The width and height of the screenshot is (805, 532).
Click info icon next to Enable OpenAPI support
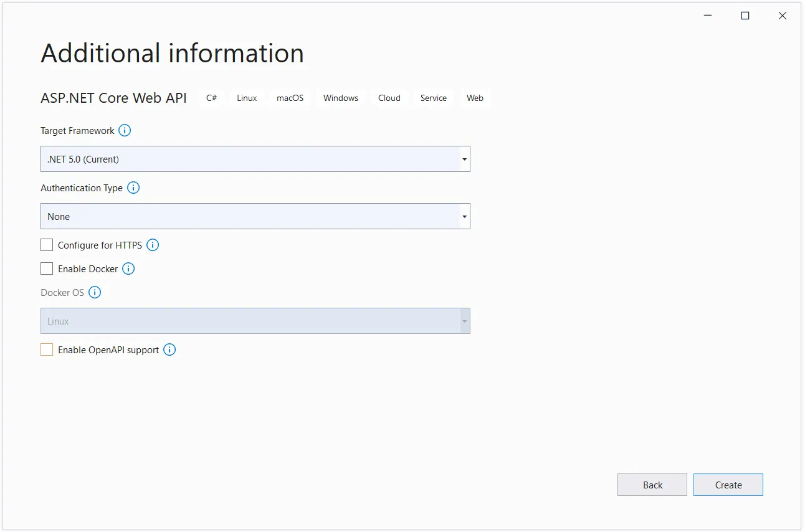pyautogui.click(x=169, y=349)
